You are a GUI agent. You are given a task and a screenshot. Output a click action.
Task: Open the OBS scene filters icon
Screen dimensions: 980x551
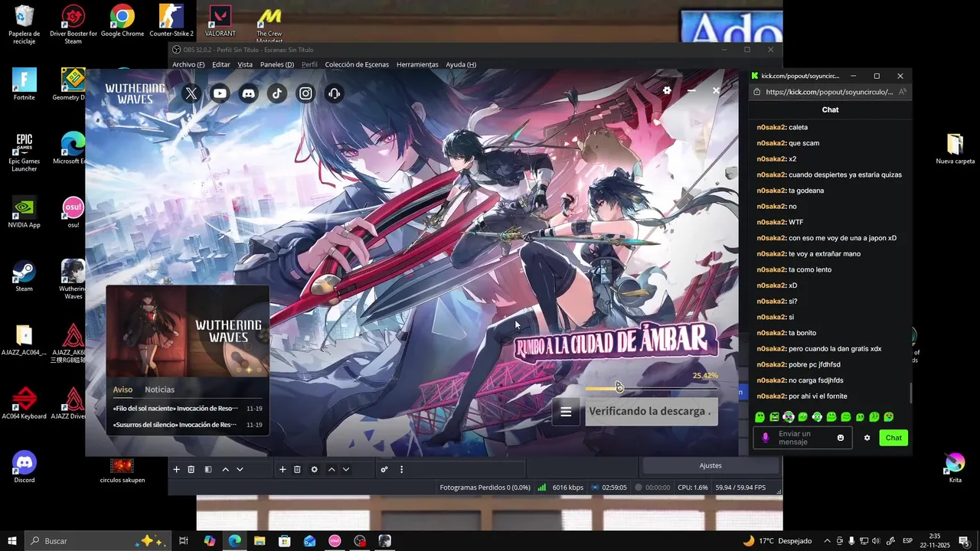point(207,469)
